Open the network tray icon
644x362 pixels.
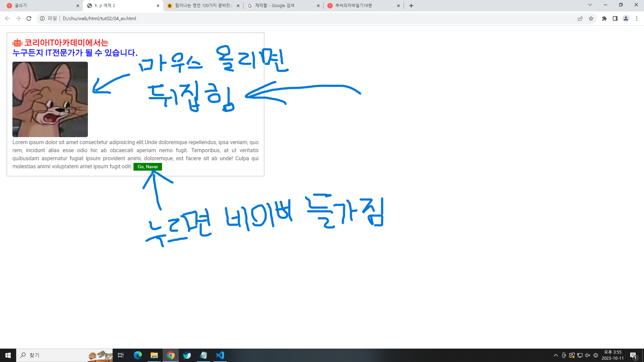(x=580, y=355)
